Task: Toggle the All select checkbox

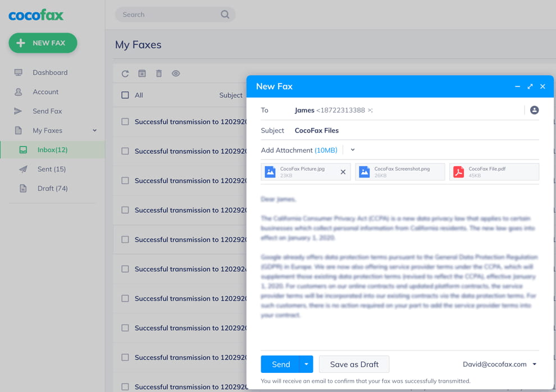Action: coord(125,95)
